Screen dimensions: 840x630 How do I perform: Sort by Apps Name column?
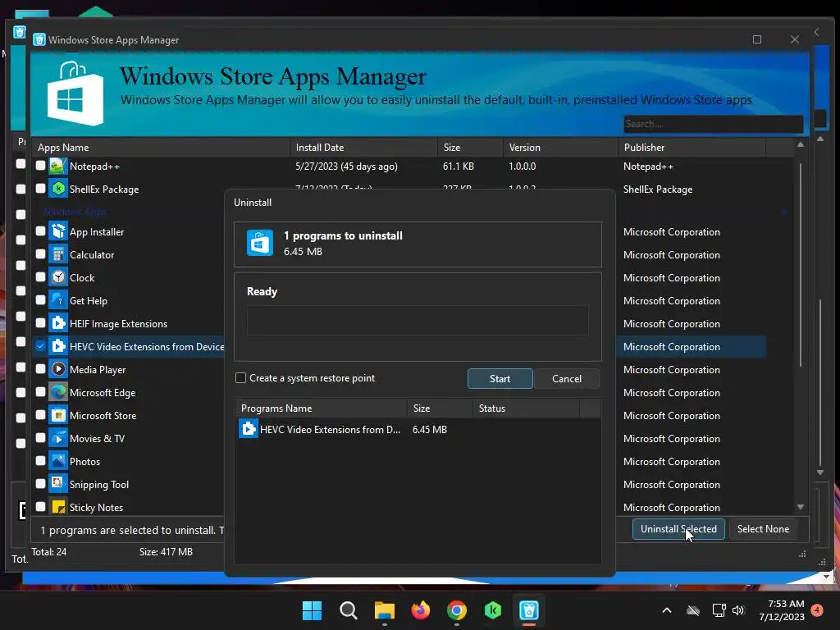(x=161, y=148)
